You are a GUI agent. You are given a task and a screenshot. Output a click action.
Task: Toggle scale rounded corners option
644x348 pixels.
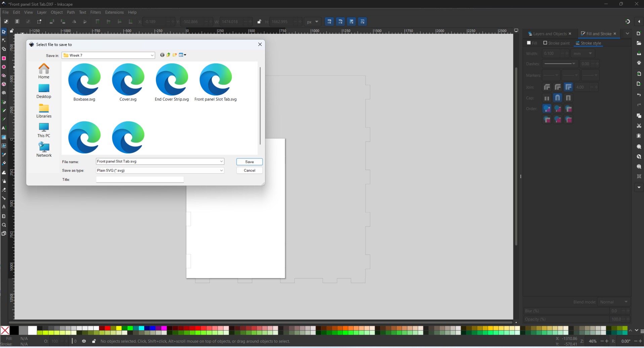point(340,21)
